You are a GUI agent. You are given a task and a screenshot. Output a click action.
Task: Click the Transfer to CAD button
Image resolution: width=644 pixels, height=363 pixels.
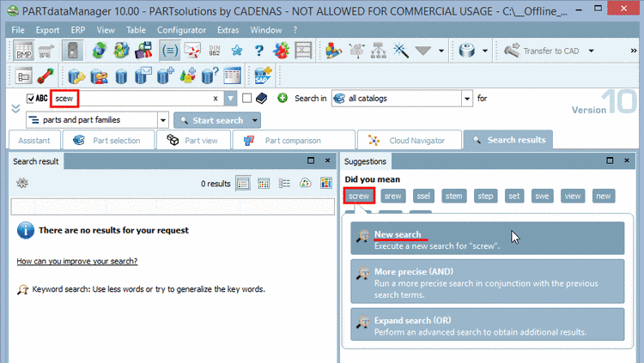tap(542, 51)
